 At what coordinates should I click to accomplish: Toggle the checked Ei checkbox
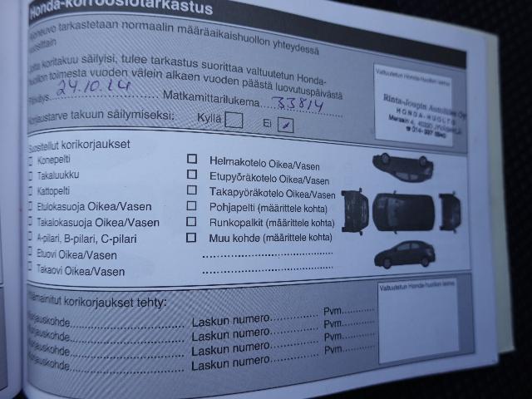[x=285, y=125]
